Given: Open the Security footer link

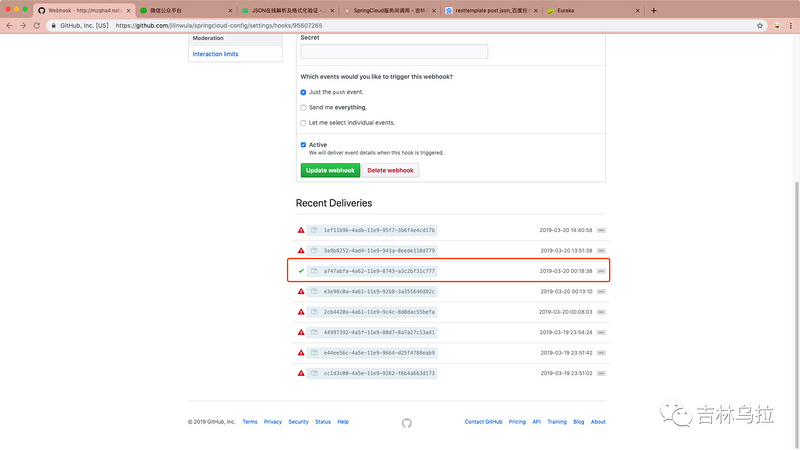Looking at the screenshot, I should coord(298,422).
